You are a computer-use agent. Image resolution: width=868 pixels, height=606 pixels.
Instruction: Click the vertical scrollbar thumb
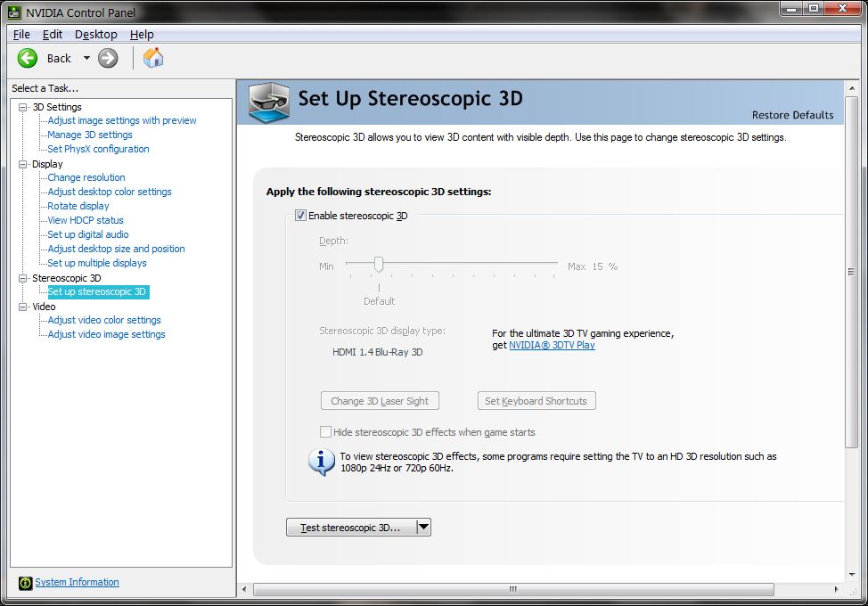pos(851,272)
